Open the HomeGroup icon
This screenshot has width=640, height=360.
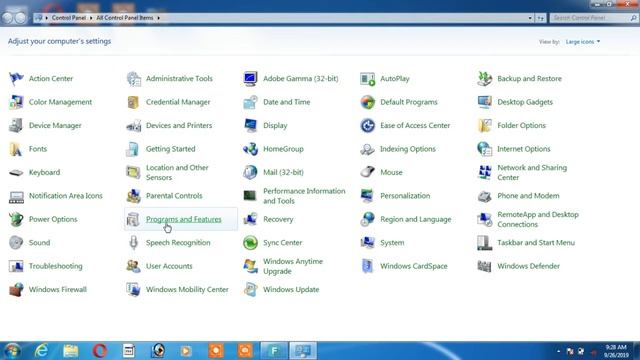pyautogui.click(x=250, y=149)
